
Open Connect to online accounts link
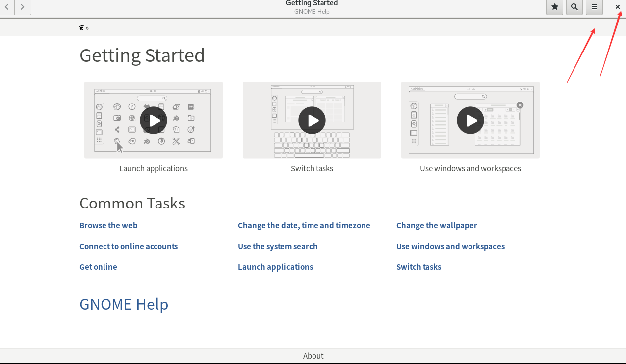click(x=129, y=246)
